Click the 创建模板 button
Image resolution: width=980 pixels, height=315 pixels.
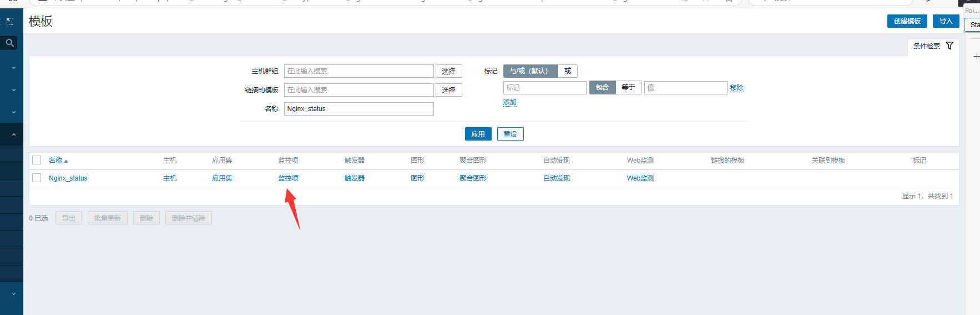907,21
